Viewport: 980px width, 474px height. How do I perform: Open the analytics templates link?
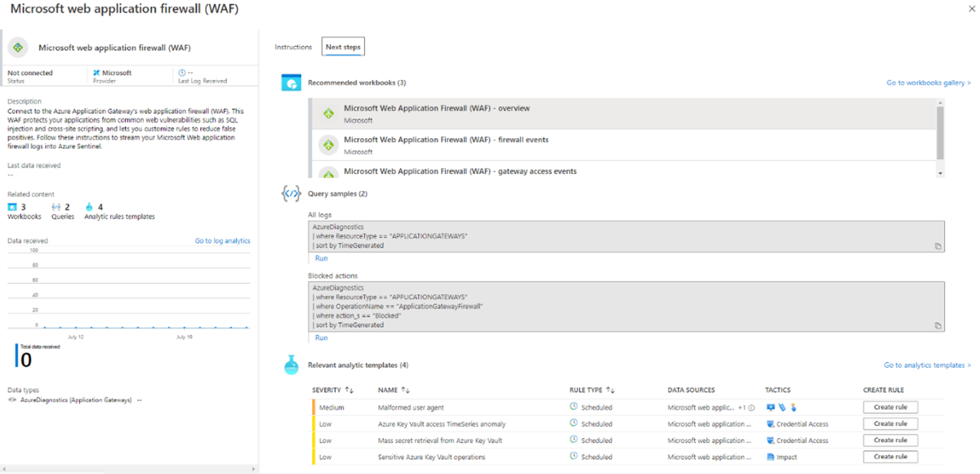pyautogui.click(x=927, y=365)
